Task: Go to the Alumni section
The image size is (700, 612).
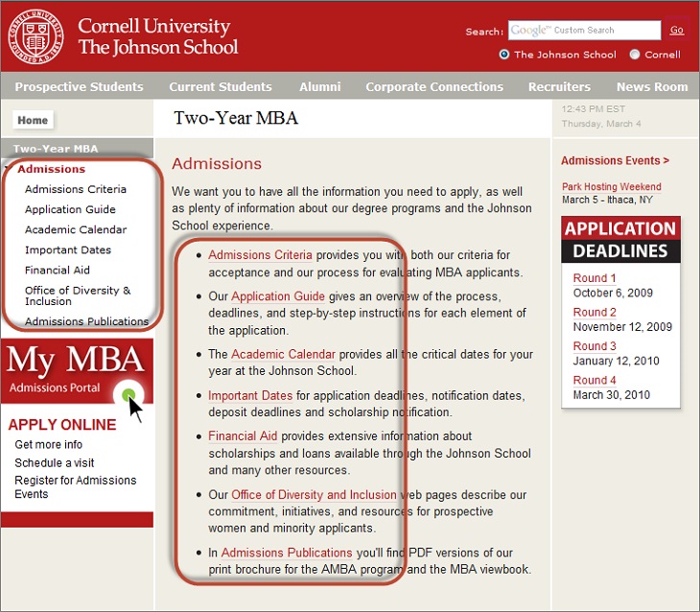Action: click(319, 86)
